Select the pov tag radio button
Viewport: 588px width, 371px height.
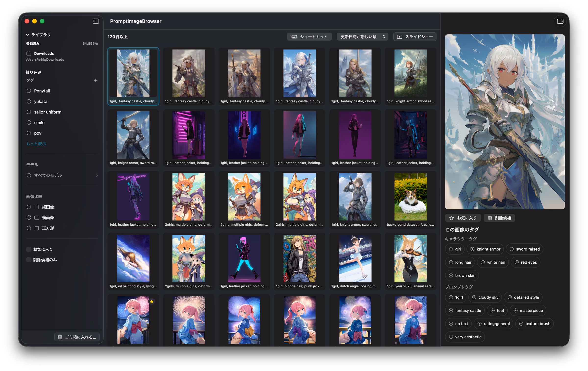tap(29, 133)
